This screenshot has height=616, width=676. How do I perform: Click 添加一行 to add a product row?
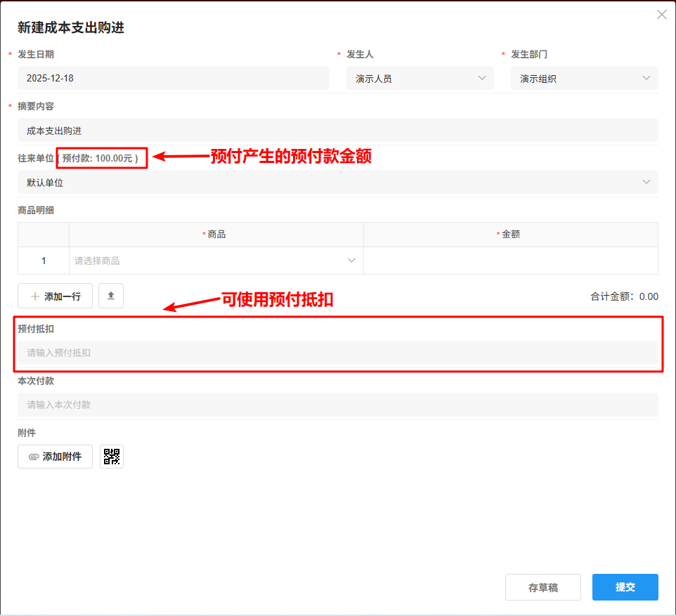tap(55, 296)
